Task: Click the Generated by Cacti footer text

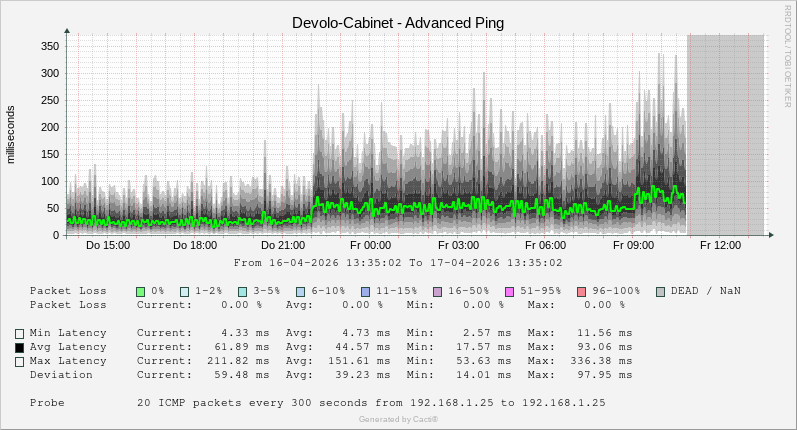Action: pyautogui.click(x=398, y=419)
